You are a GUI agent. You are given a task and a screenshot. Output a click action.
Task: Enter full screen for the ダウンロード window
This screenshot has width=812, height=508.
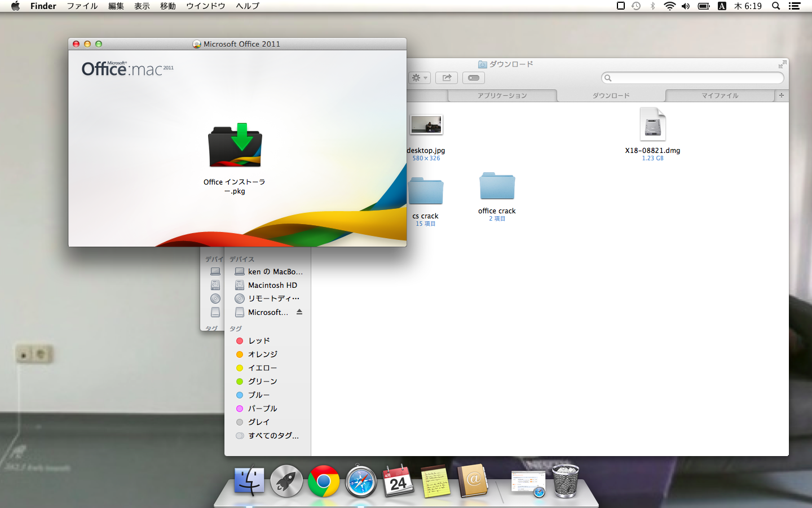[782, 64]
